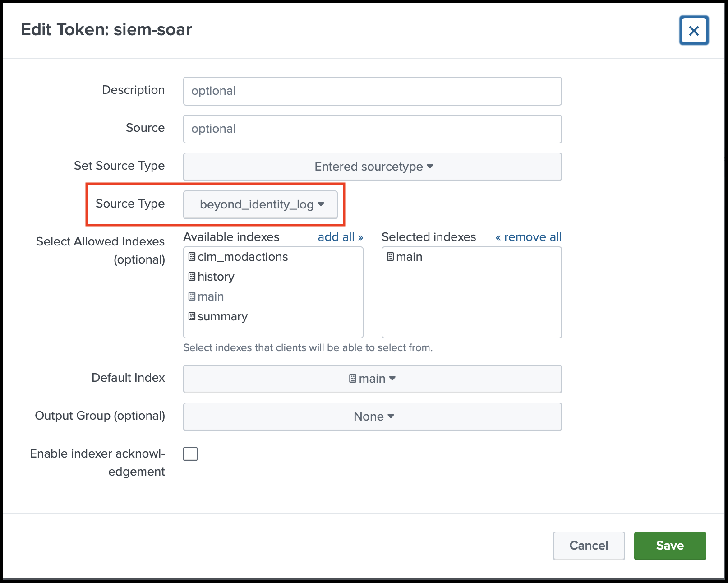Open the Entered sourcetype dropdown

(372, 167)
